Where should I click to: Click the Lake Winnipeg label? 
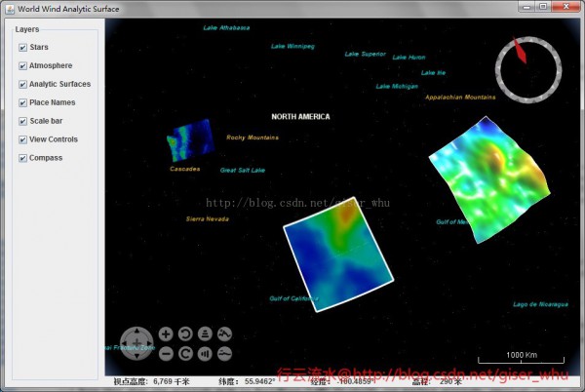point(292,46)
